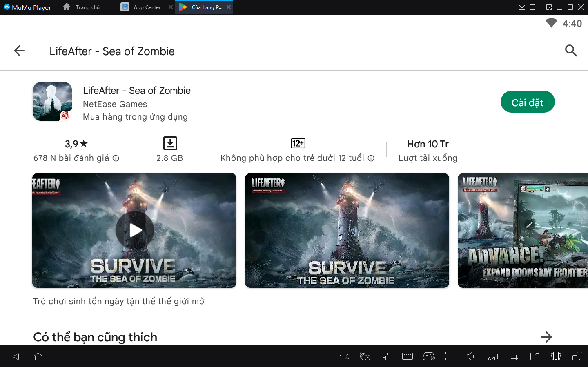Take a screenshot with the crop icon
Screen dimensions: 588x367
click(513, 356)
